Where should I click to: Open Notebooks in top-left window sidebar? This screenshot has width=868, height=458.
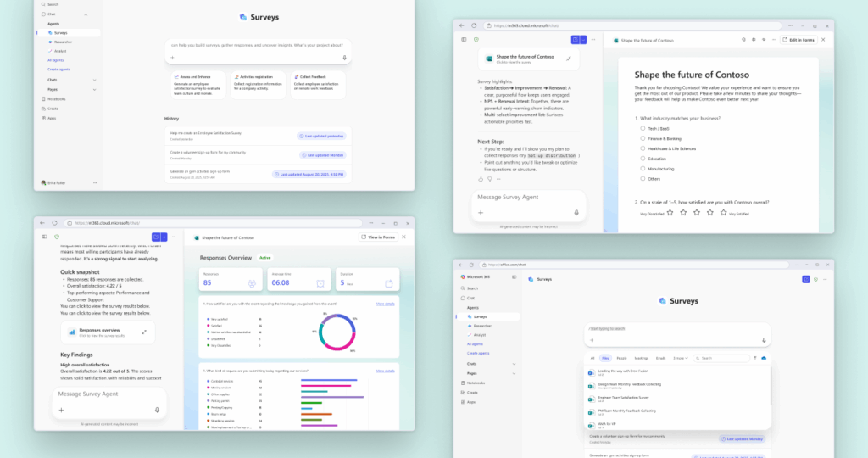pyautogui.click(x=53, y=99)
